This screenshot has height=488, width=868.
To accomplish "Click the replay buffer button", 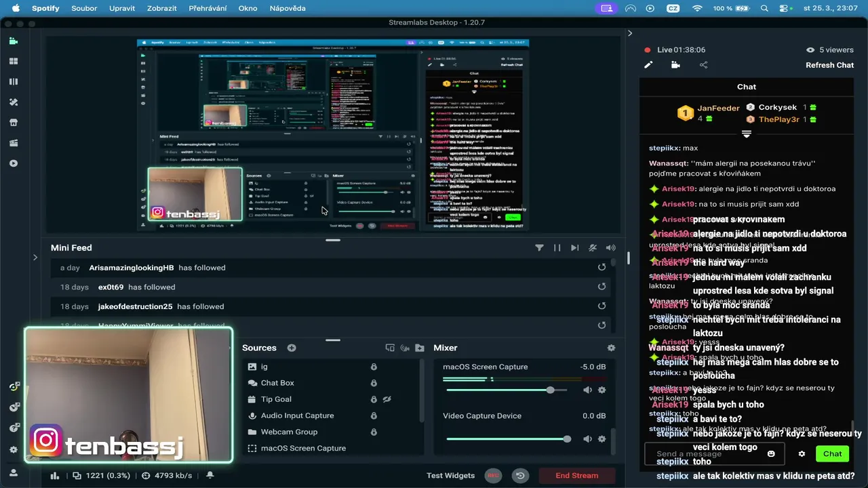I will [520, 476].
